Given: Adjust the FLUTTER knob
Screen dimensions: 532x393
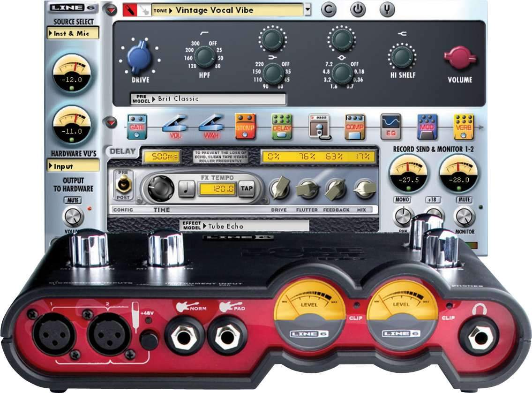Looking at the screenshot, I should coord(308,189).
